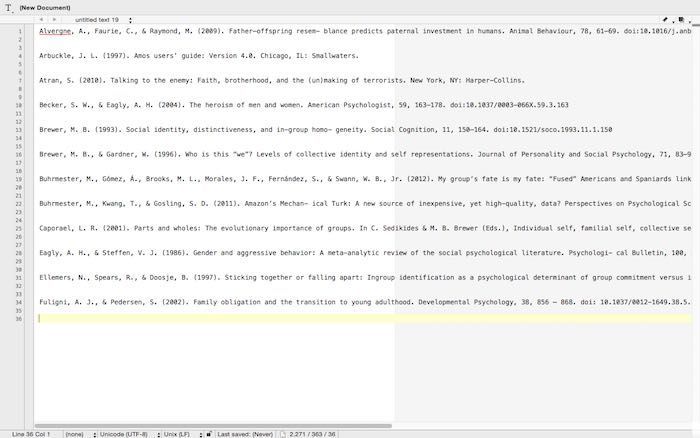Click the 2,271 / 363 / 36 counts
The image size is (700, 438).
(x=312, y=434)
